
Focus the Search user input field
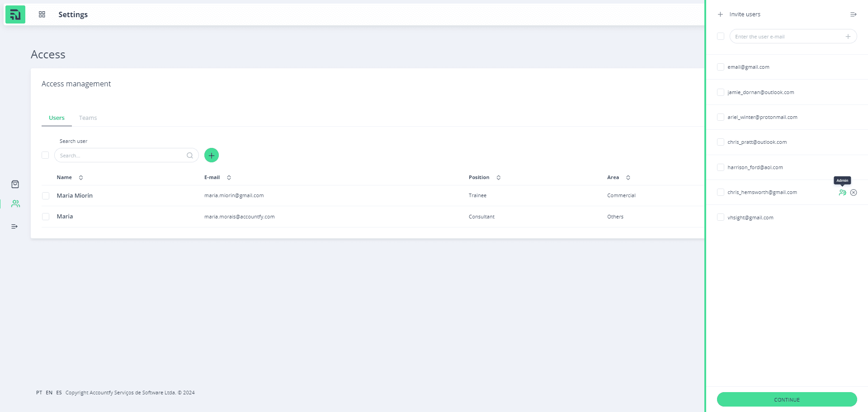[x=127, y=155]
